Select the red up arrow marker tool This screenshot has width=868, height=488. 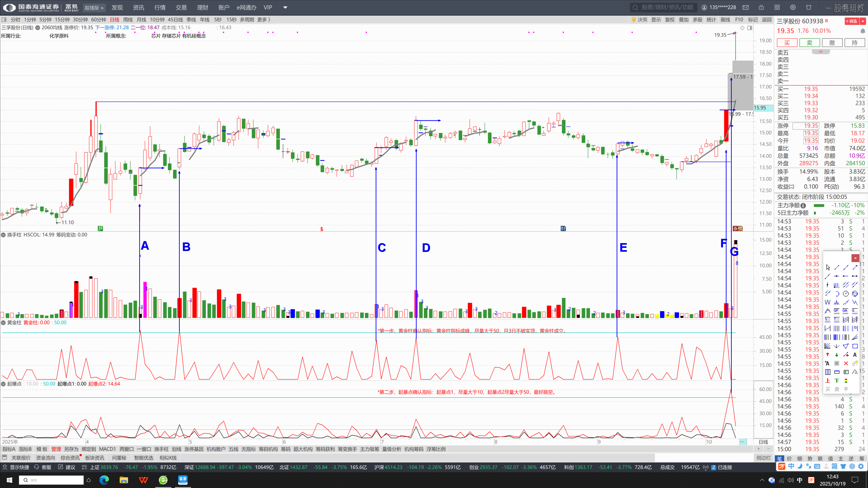coord(828,355)
